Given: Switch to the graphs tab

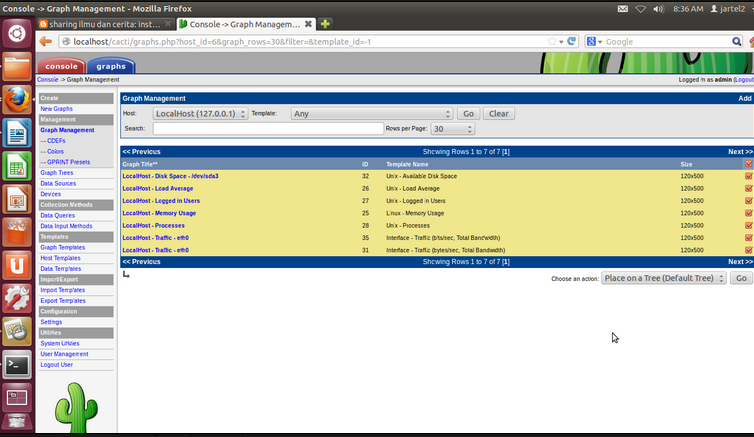Looking at the screenshot, I should 111,66.
